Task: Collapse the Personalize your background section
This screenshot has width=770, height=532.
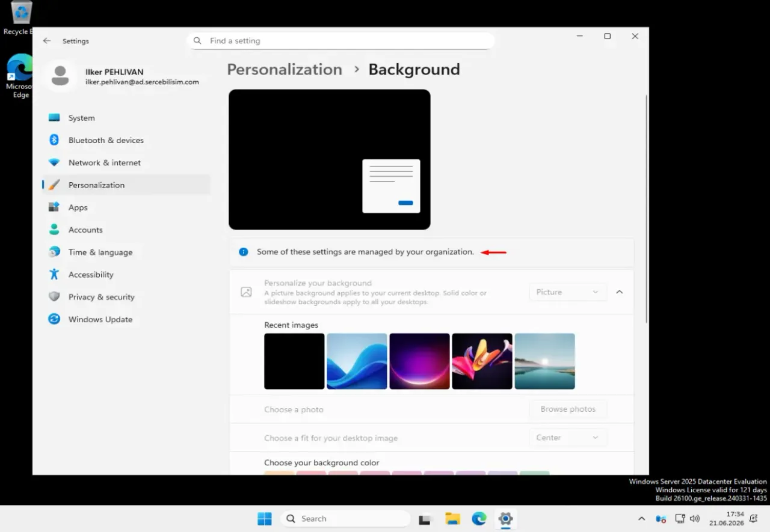Action: click(x=620, y=292)
